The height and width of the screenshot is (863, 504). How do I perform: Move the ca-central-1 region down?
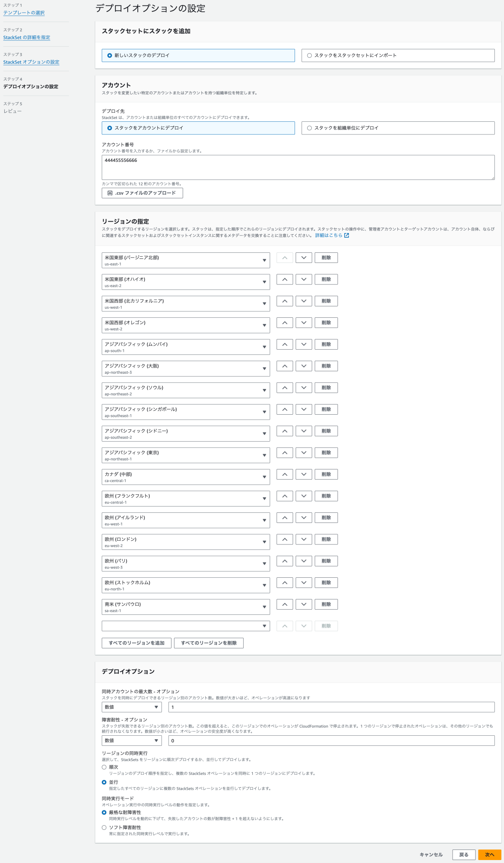(x=303, y=474)
